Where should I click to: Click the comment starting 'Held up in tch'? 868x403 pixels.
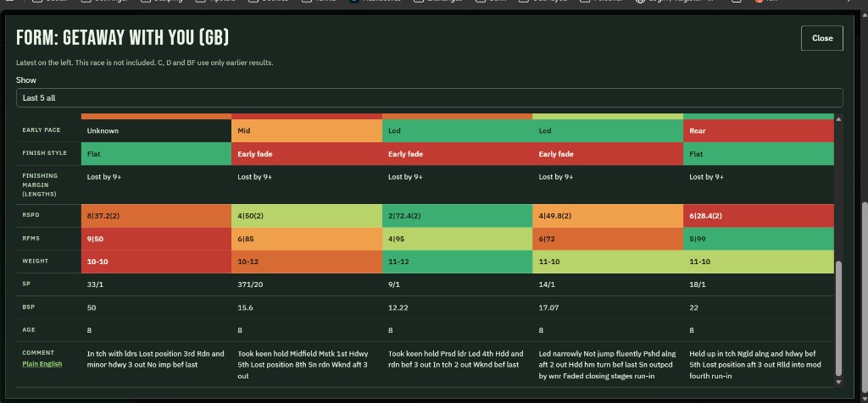[x=755, y=365]
